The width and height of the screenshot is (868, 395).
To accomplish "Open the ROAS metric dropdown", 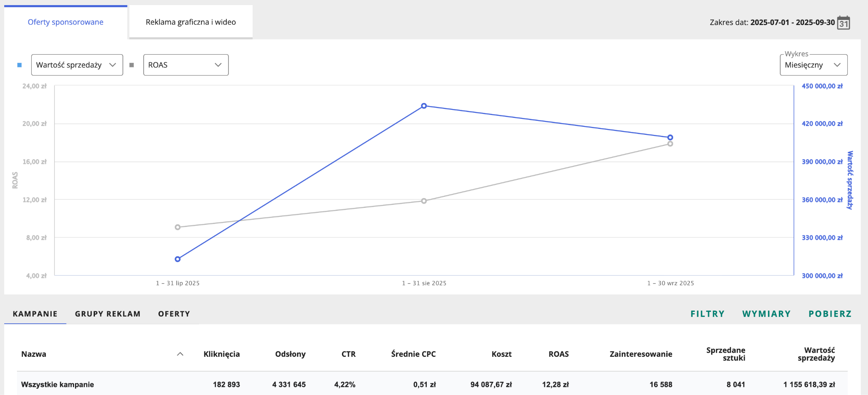I will 186,65.
